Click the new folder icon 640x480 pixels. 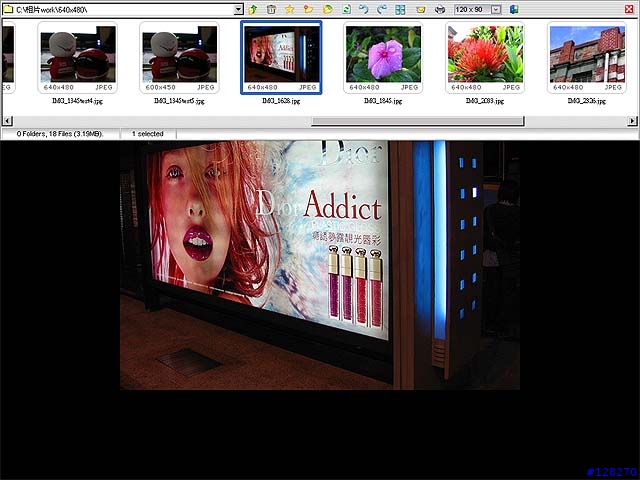[308, 9]
